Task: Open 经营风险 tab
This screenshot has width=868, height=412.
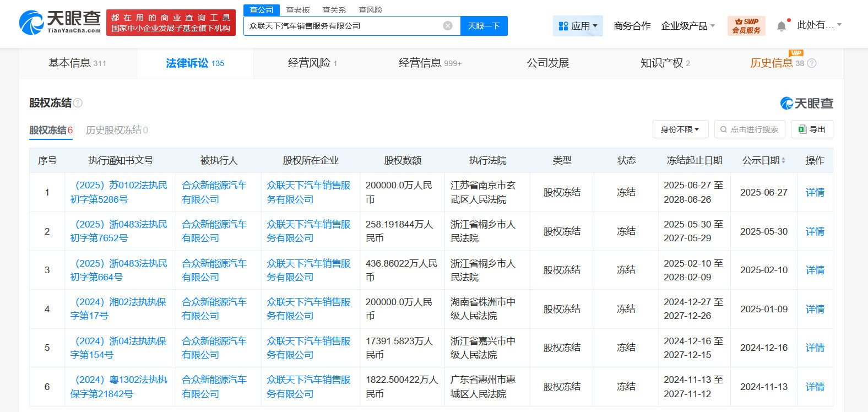Action: coord(312,63)
